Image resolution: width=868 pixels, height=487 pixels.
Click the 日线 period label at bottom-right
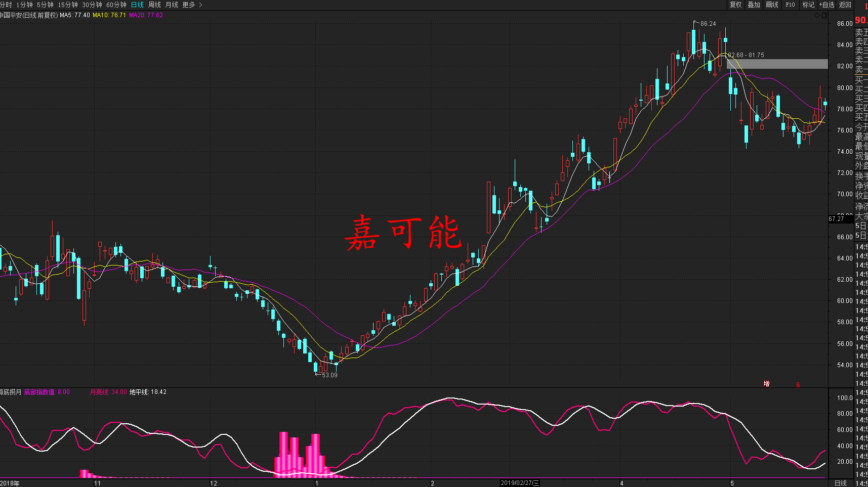coord(840,483)
